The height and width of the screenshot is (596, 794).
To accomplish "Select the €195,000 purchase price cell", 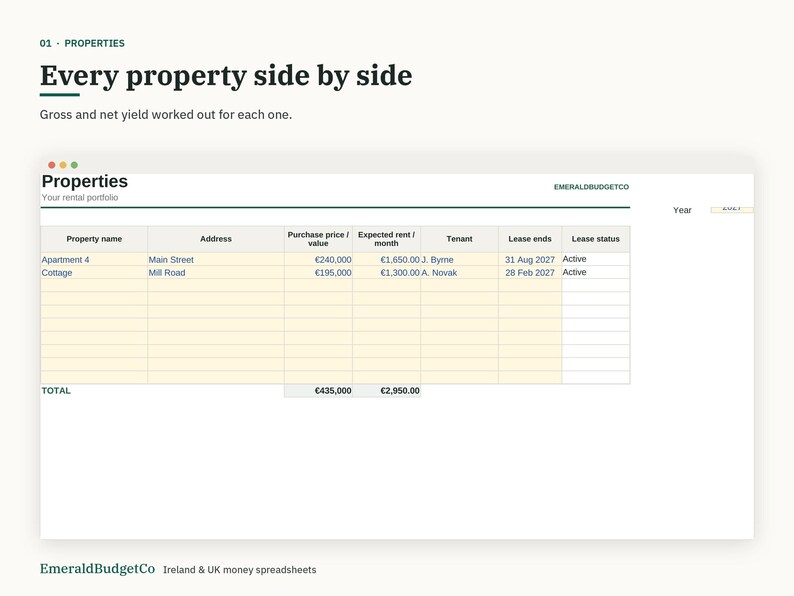I will (x=318, y=272).
